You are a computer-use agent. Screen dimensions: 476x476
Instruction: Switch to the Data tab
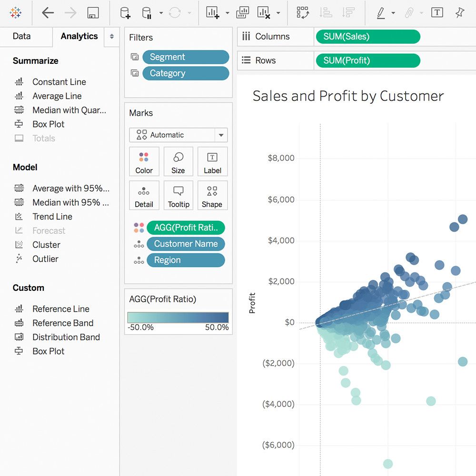[21, 36]
